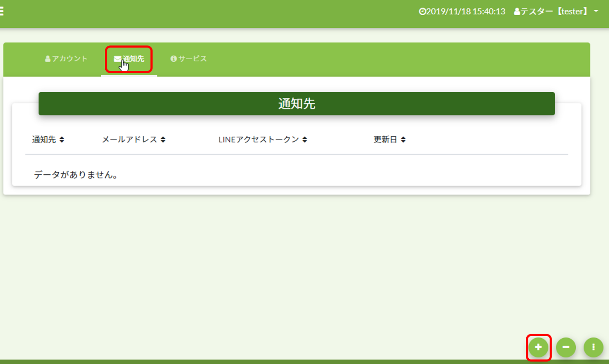The height and width of the screenshot is (364, 609).
Task: Click the info icon on the サービス tab
Action: point(173,58)
